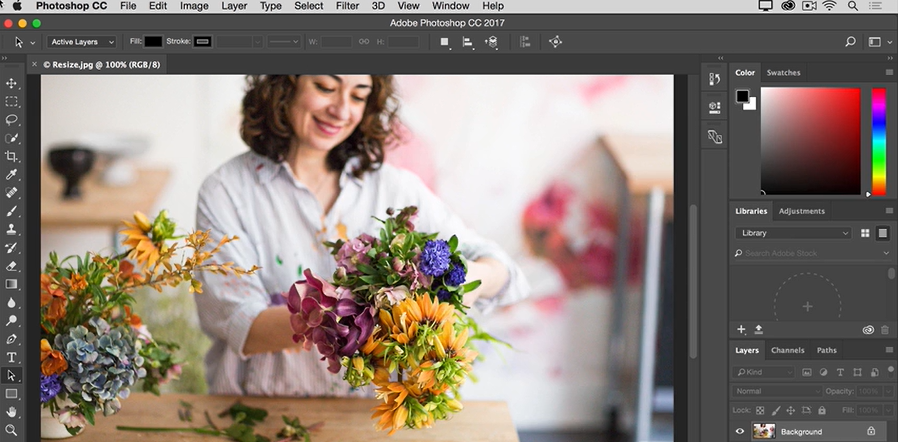Open the Library selection dropdown
This screenshot has height=442, width=898.
coord(794,233)
